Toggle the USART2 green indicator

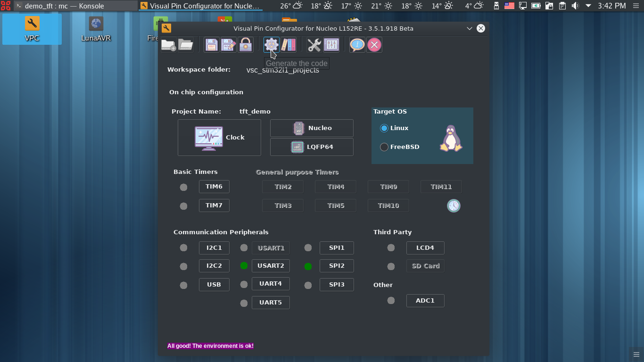[244, 266]
